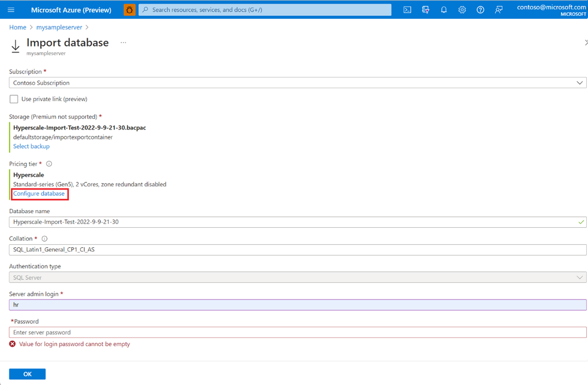Open the help question mark icon
Screen dimensions: 588x385
[480, 10]
